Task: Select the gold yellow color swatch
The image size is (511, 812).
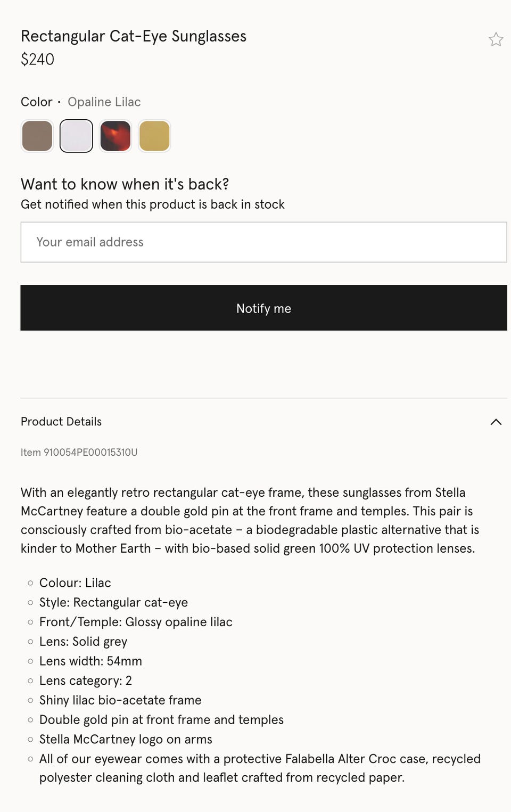Action: [154, 136]
